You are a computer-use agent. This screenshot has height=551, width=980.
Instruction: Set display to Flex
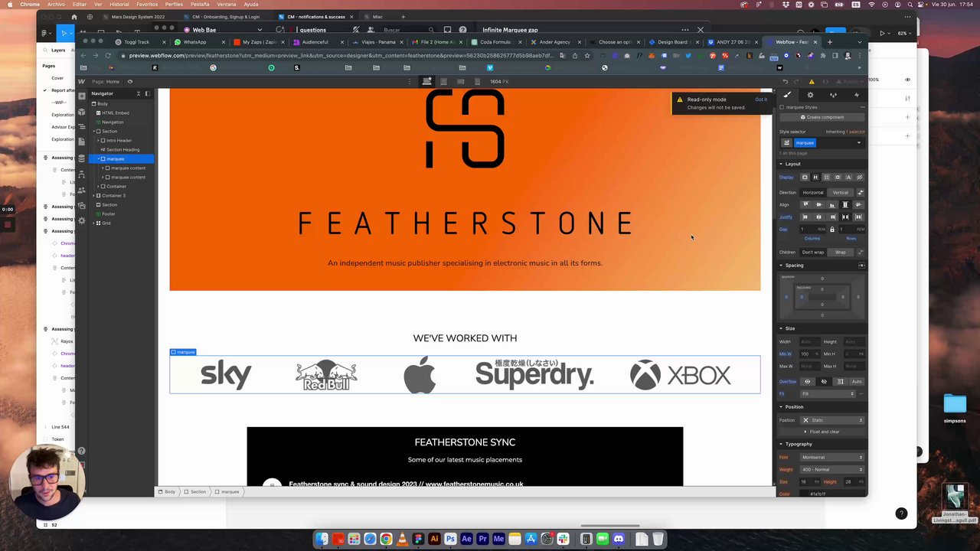[815, 177]
